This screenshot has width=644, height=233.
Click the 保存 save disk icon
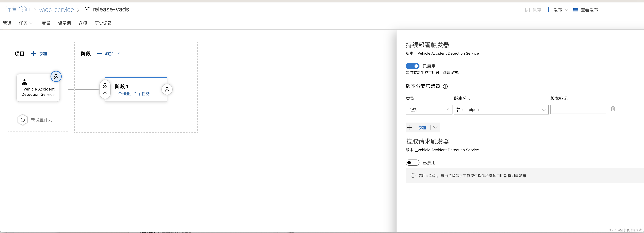coord(527,10)
